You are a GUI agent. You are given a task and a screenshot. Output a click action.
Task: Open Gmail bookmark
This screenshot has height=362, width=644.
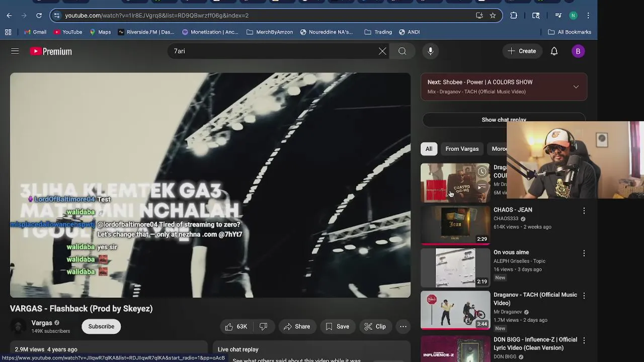pos(35,32)
